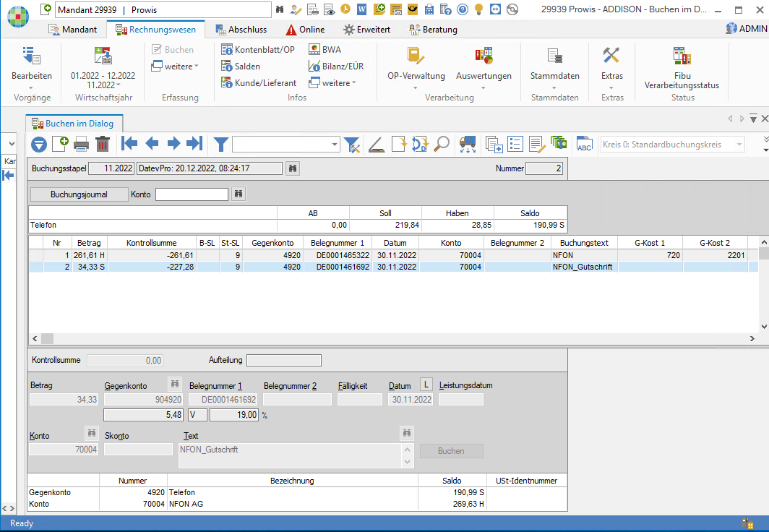This screenshot has height=532, width=769.
Task: Delete the selected booking with trash icon
Action: pos(103,144)
